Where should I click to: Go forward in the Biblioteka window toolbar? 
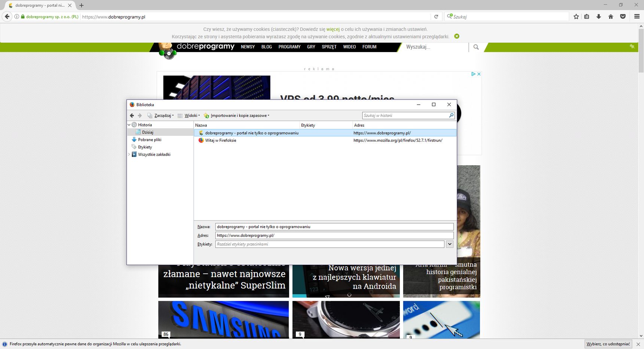coord(140,115)
